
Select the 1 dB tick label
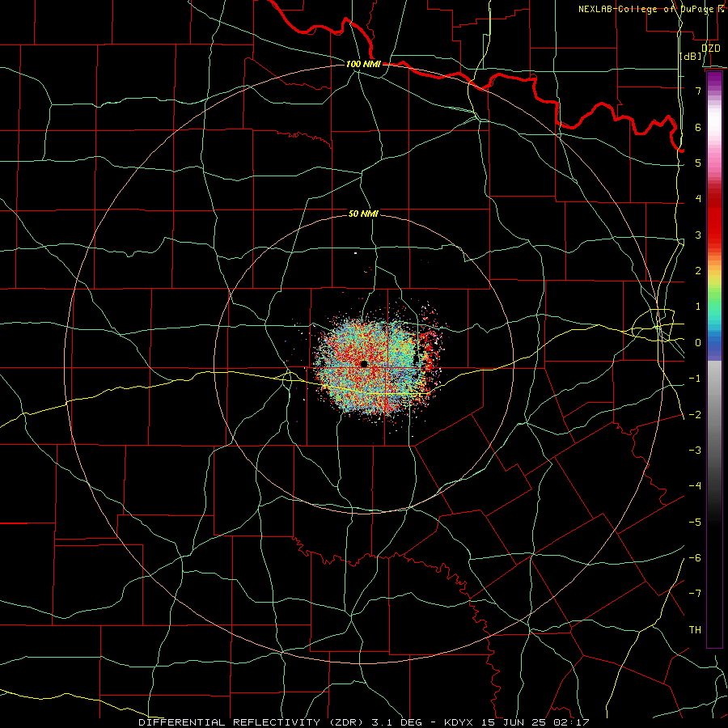point(698,307)
